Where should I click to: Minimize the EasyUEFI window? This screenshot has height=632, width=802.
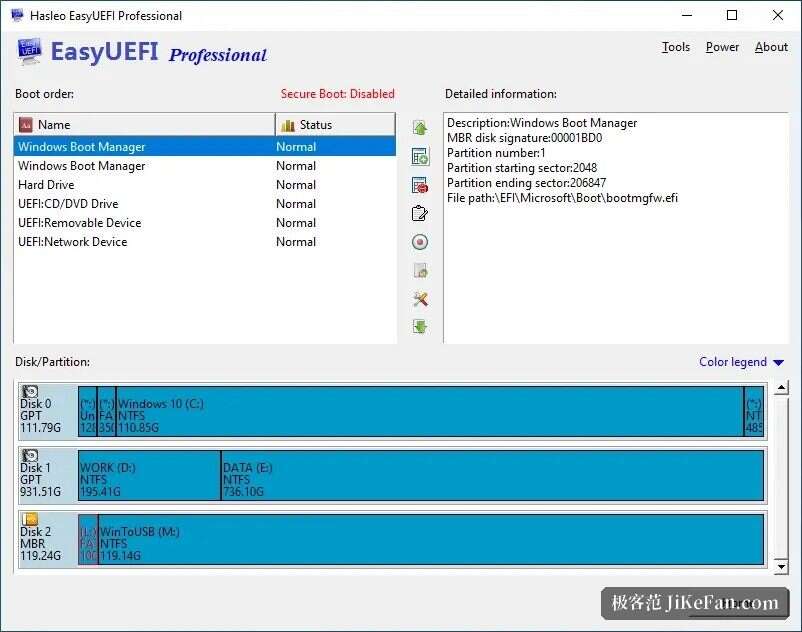[x=687, y=15]
